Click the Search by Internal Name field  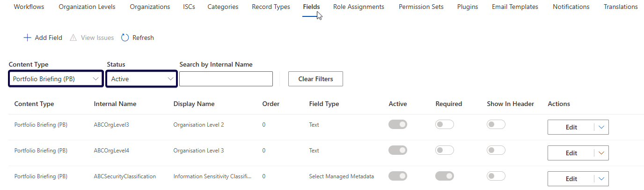click(226, 79)
